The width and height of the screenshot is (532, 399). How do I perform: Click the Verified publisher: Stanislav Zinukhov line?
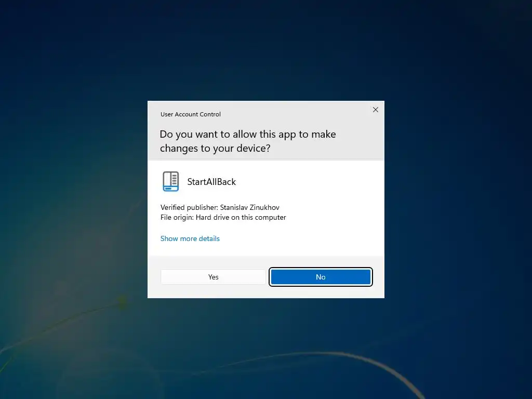(x=220, y=207)
